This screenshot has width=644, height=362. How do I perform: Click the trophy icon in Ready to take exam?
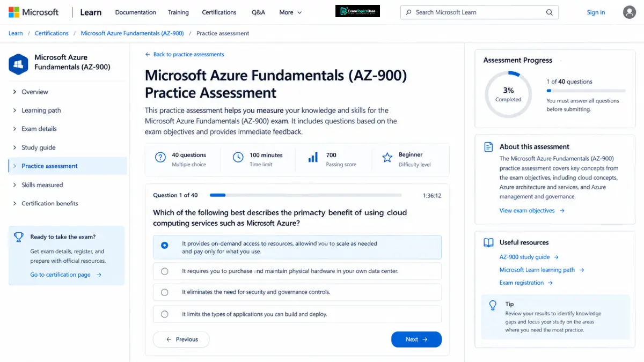(19, 237)
